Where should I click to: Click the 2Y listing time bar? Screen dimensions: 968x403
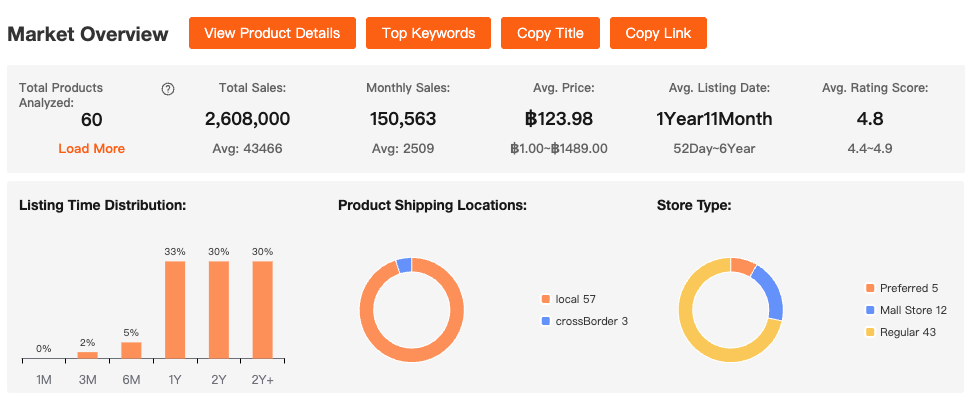(x=219, y=310)
